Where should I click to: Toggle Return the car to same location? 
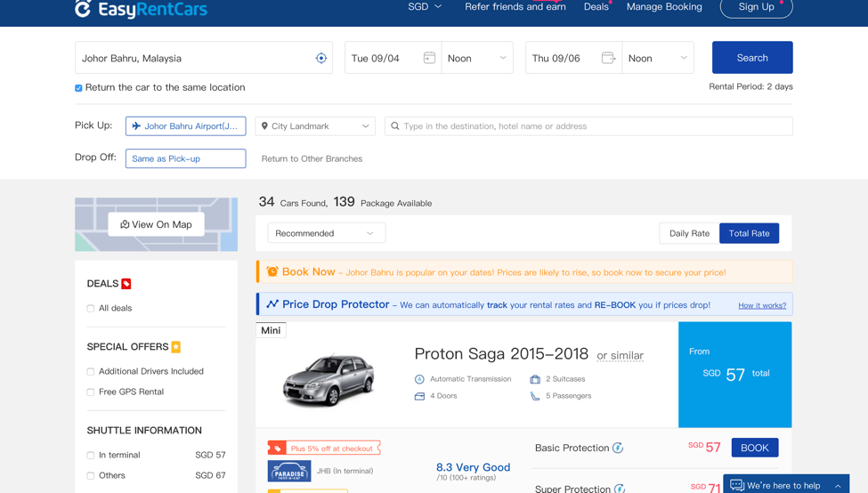(x=78, y=88)
